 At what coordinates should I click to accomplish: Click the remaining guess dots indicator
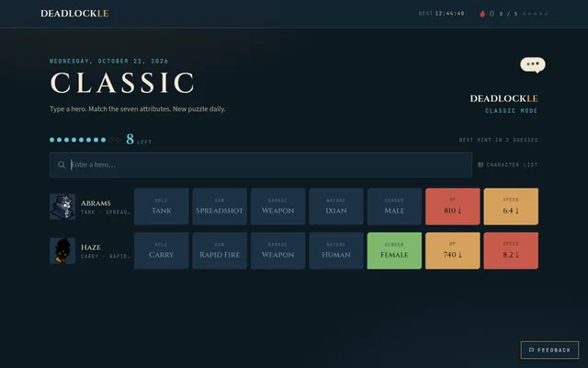click(x=85, y=140)
